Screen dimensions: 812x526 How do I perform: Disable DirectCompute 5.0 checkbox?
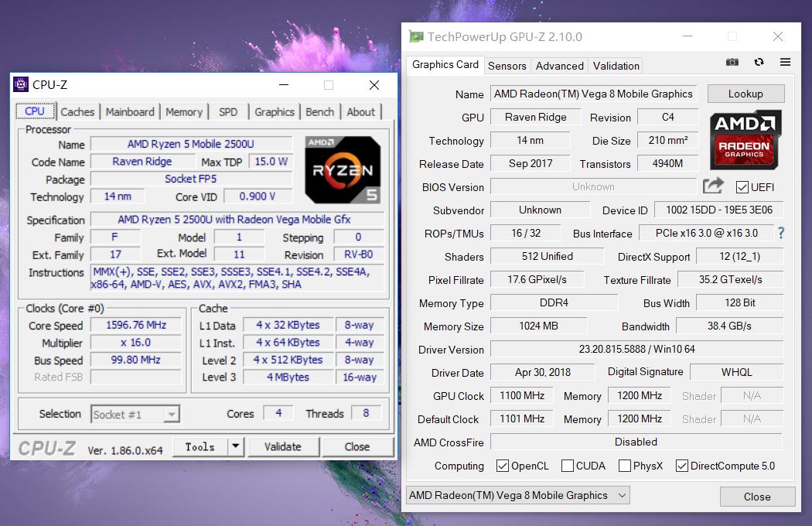click(682, 466)
